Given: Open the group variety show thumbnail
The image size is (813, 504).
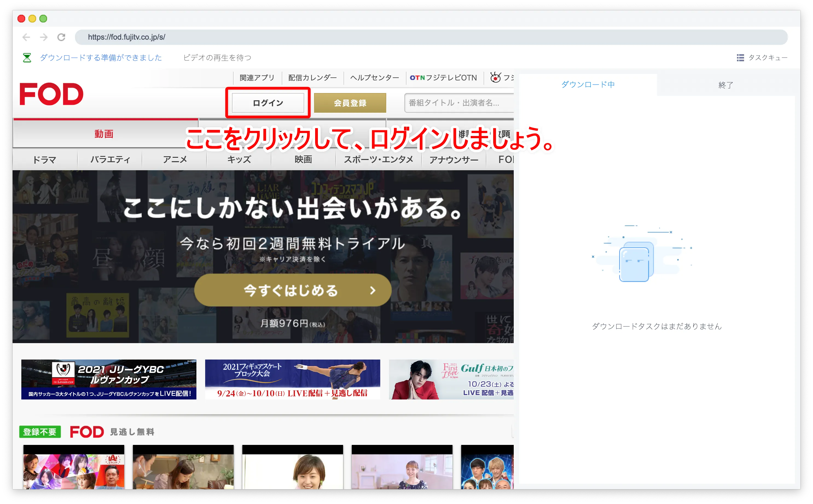Looking at the screenshot, I should pyautogui.click(x=487, y=467).
